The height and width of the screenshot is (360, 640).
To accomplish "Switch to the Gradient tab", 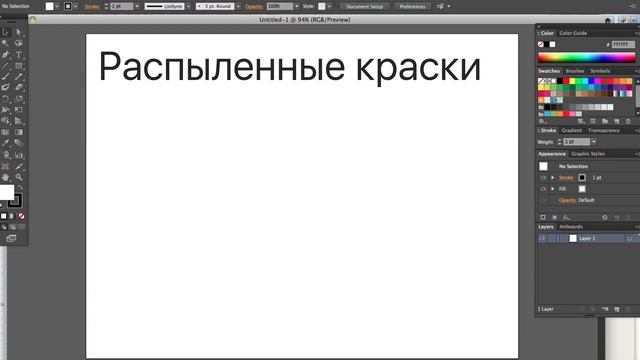I will click(x=571, y=131).
